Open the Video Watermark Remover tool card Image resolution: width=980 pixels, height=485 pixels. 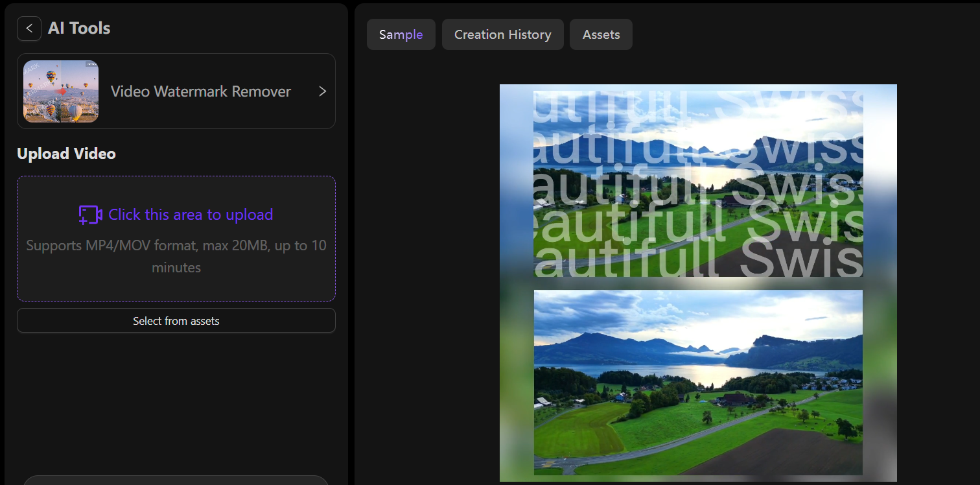(x=176, y=91)
